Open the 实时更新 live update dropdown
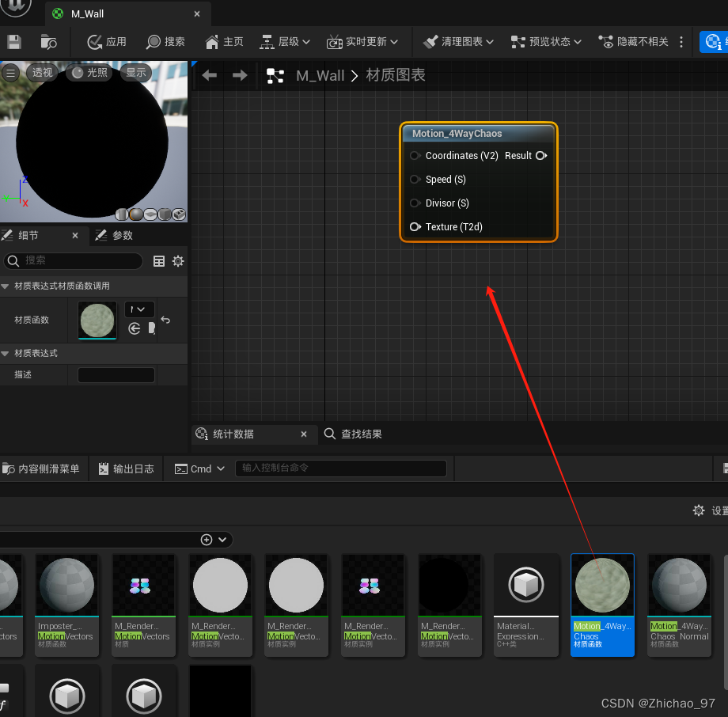 pyautogui.click(x=362, y=42)
